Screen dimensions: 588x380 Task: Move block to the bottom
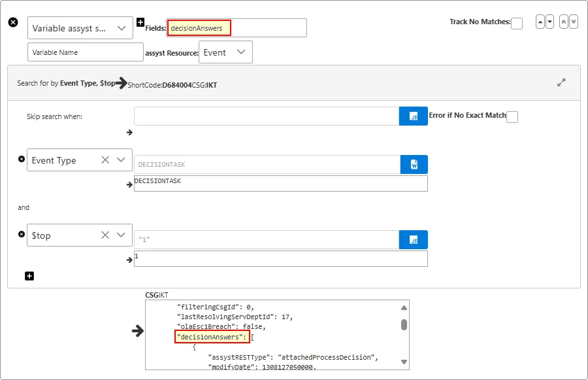click(574, 22)
